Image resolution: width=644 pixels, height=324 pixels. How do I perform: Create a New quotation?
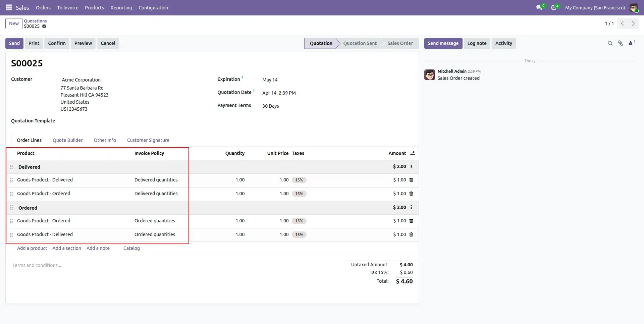coord(14,23)
